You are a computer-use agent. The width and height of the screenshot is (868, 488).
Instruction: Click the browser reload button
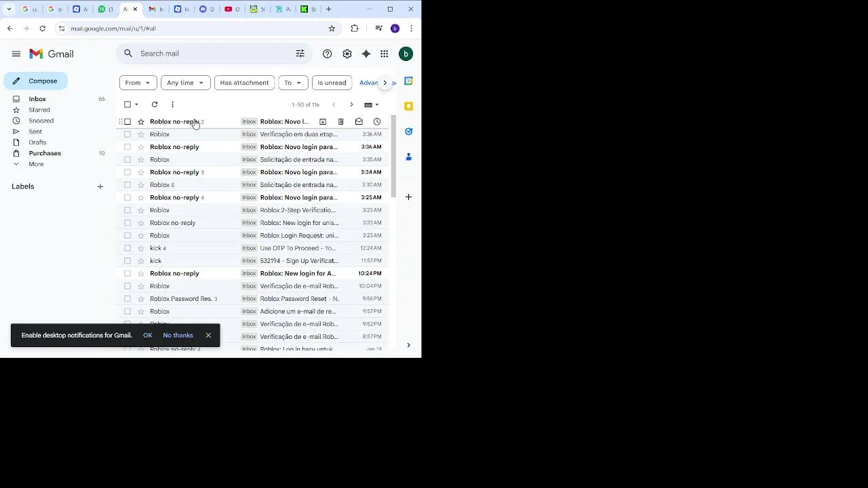[43, 28]
